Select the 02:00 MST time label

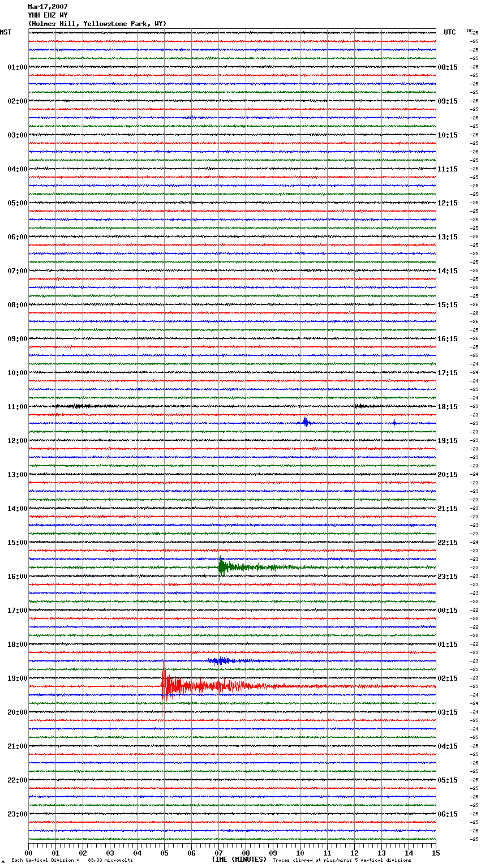coord(17,101)
